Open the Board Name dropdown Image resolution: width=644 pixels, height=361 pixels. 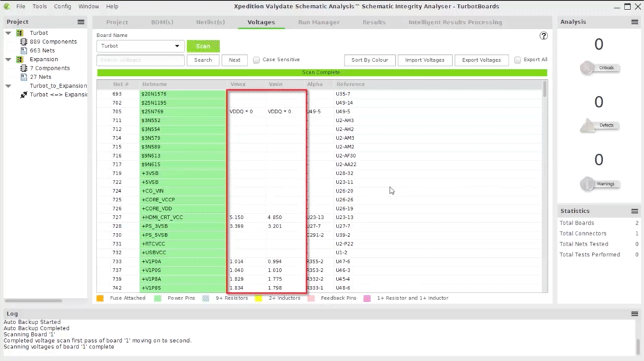click(140, 46)
